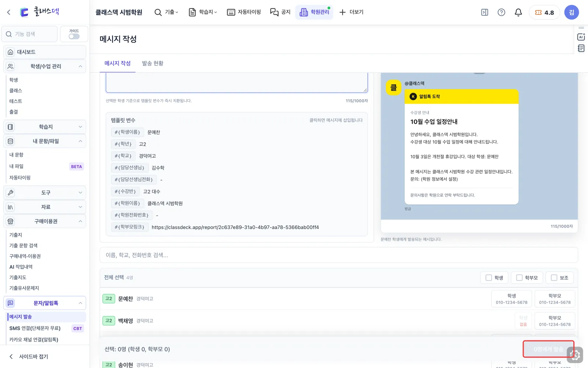Screen dimensions: 588x368
Task: Expand the 학습지 sidebar section
Action: click(45, 127)
